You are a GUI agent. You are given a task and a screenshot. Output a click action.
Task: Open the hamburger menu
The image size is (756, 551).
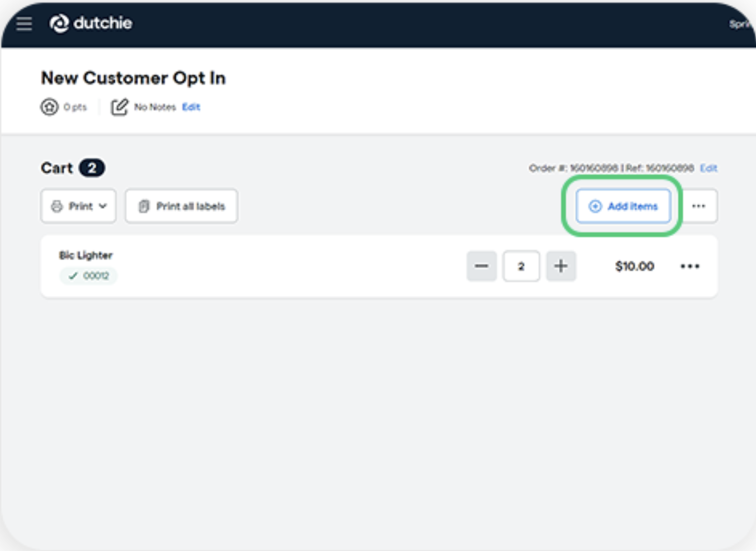pyautogui.click(x=24, y=24)
